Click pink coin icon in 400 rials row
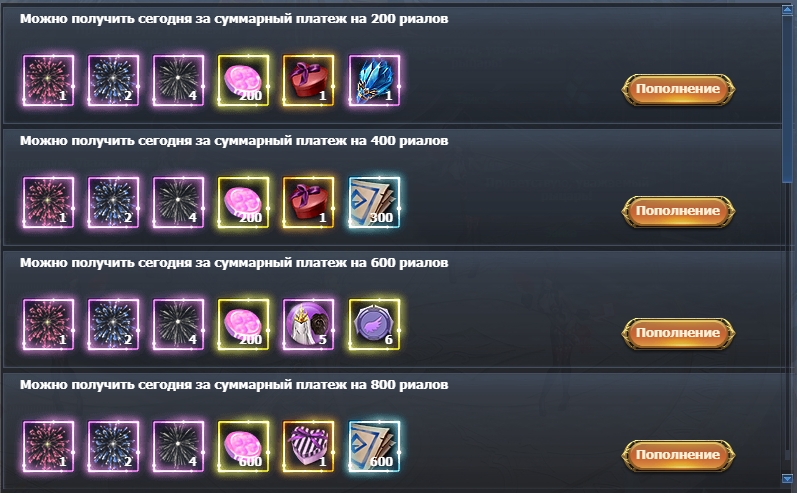Screen dimensions: 797x493 coord(243,202)
